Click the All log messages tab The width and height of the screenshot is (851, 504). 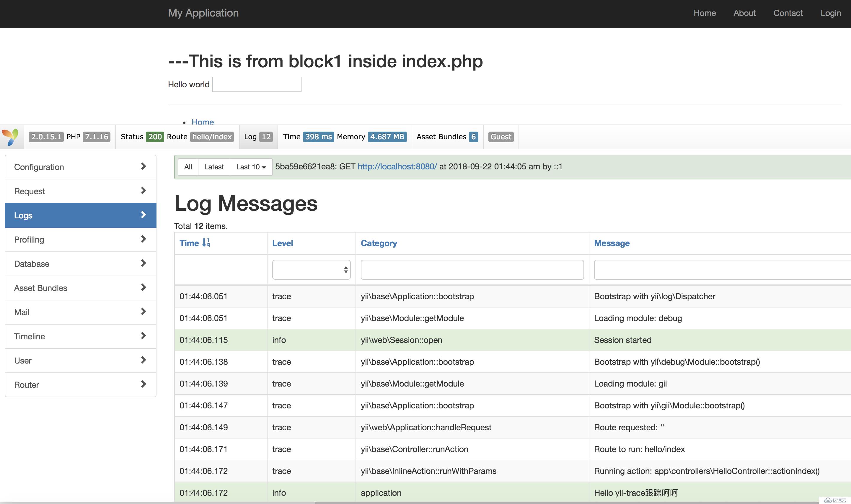tap(188, 166)
